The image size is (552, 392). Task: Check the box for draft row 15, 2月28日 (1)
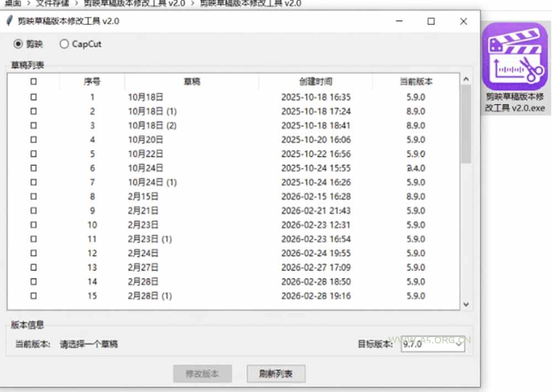[34, 296]
